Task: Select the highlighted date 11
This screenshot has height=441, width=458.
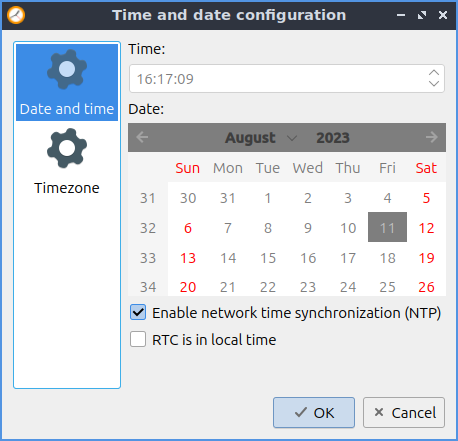Action: [387, 227]
